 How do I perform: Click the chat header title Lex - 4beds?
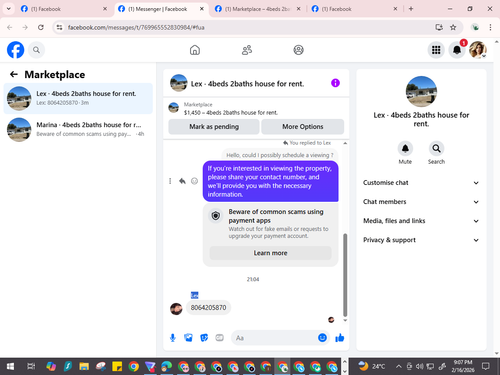247,84
